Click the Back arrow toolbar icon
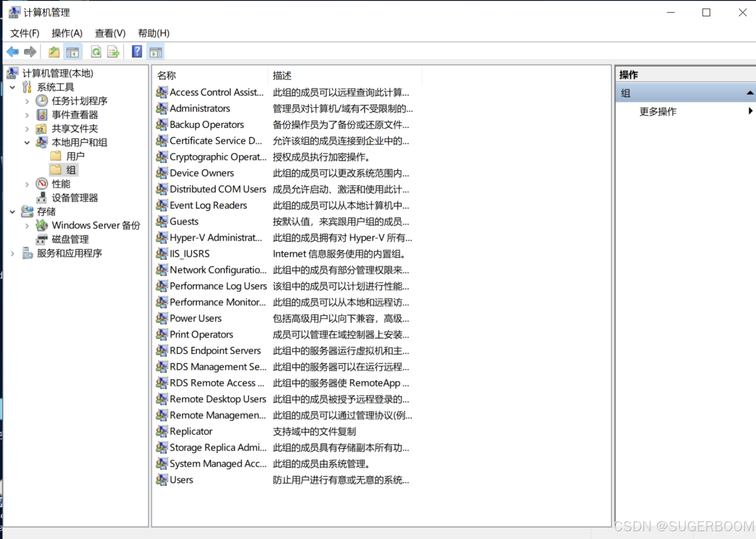 [x=13, y=52]
